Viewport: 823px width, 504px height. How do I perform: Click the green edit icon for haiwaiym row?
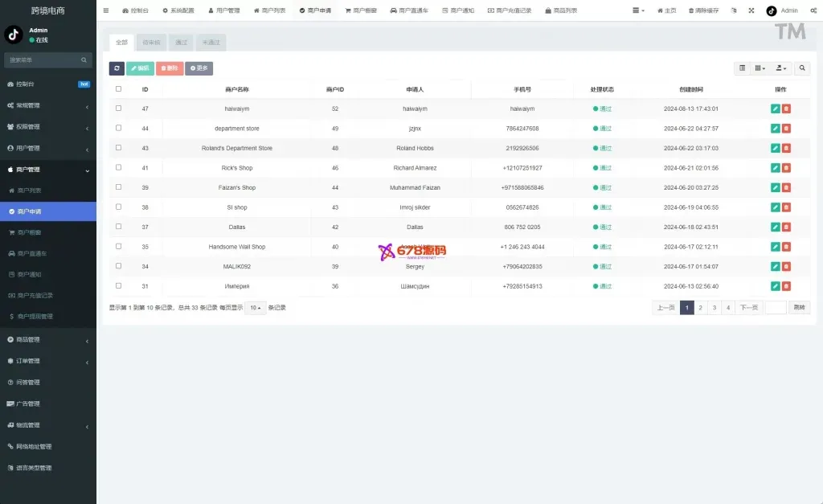(775, 109)
